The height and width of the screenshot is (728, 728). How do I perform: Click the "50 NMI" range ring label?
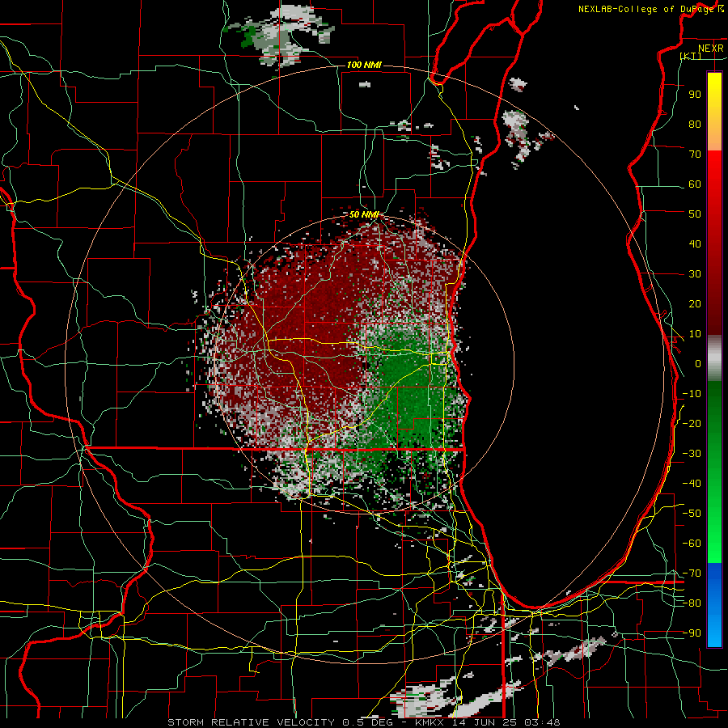[364, 214]
